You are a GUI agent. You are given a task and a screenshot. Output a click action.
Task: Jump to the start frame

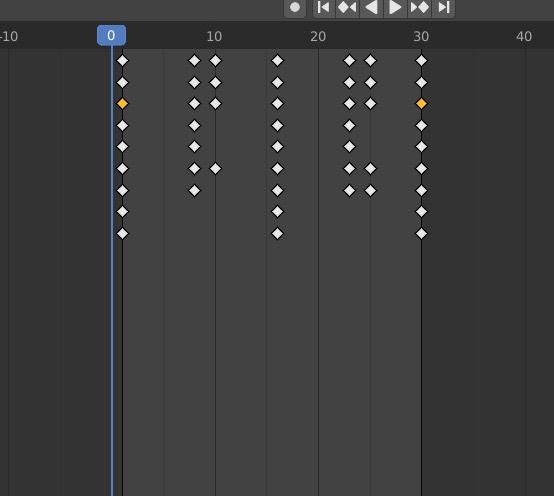coord(324,7)
